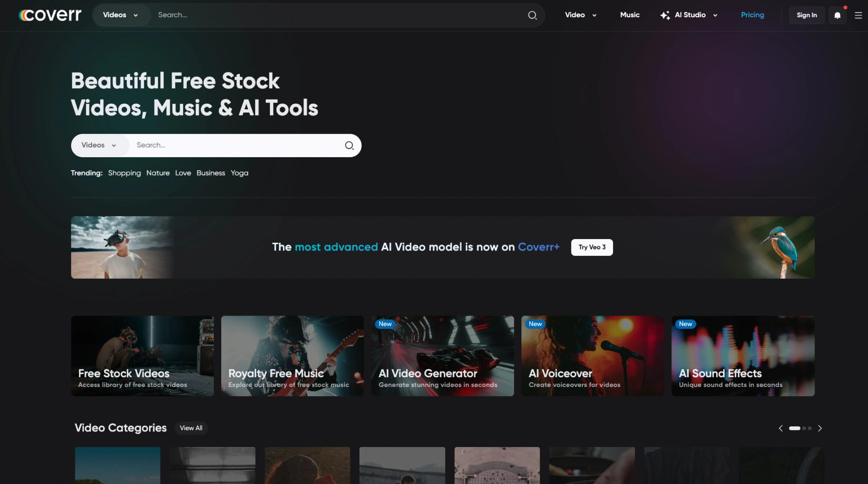Image resolution: width=868 pixels, height=484 pixels.
Task: Click the Coverr+ link in banner
Action: (x=539, y=247)
